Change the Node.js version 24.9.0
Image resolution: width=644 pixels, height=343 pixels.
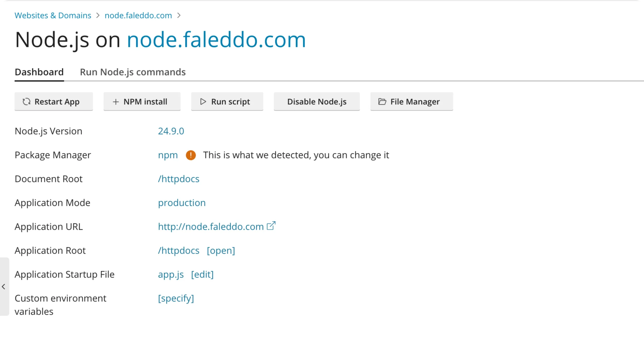click(171, 131)
